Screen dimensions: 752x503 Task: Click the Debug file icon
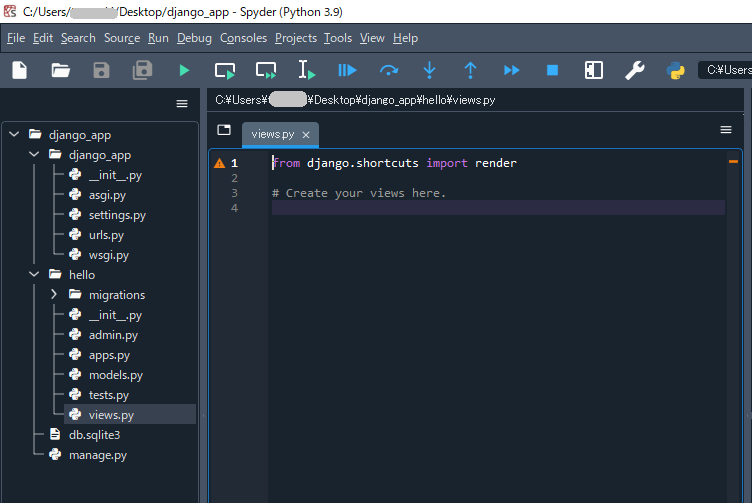(347, 70)
